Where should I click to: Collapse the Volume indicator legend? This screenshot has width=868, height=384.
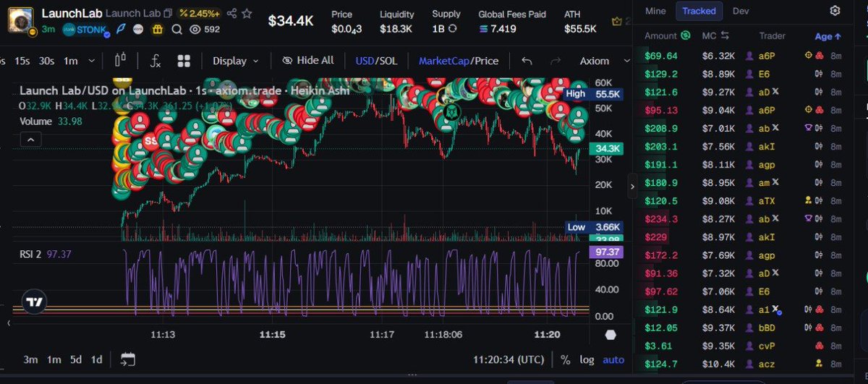30,140
